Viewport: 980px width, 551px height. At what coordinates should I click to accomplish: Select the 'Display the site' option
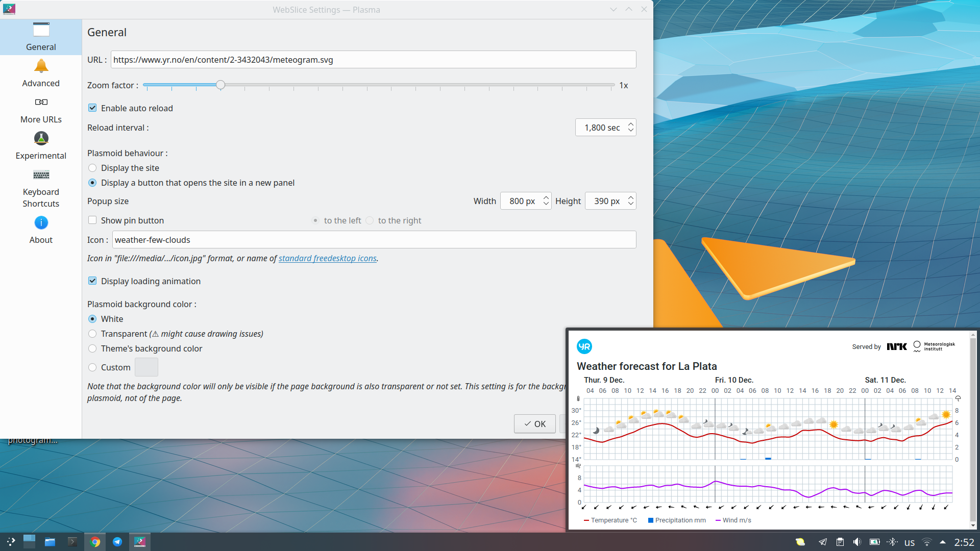92,168
